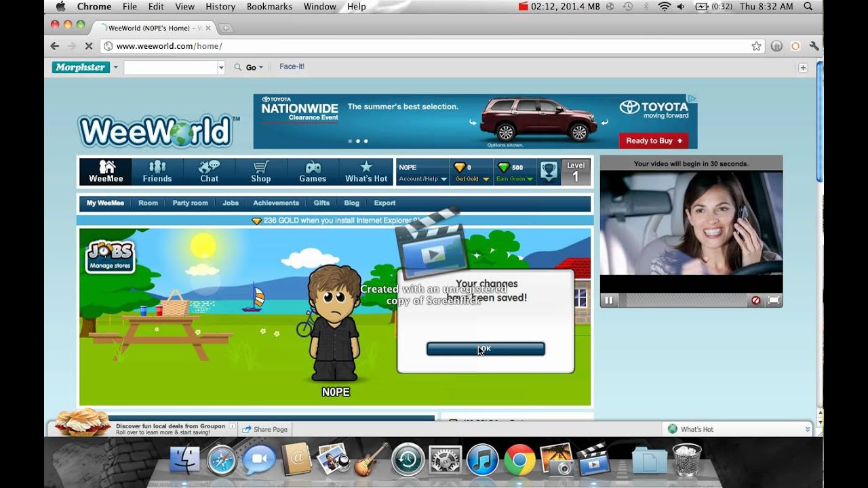The width and height of the screenshot is (868, 488).
Task: Open iTunes from the dock
Action: click(x=482, y=461)
